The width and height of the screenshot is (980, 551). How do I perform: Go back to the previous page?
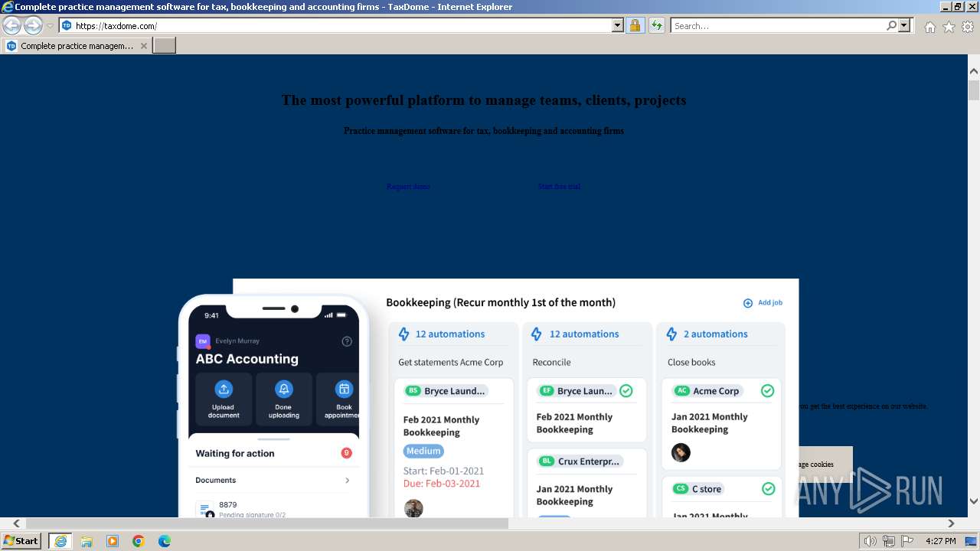(x=12, y=26)
